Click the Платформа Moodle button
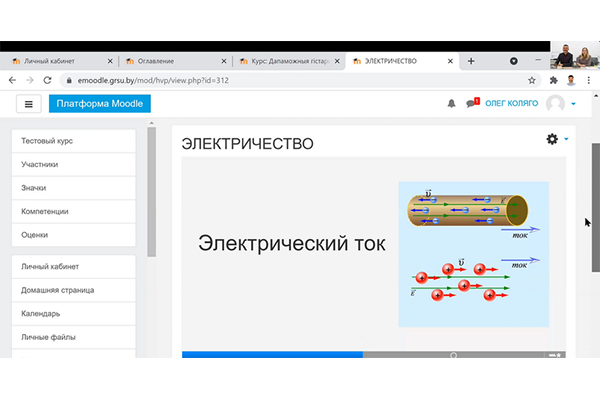This screenshot has height=400, width=600. pos(100,104)
